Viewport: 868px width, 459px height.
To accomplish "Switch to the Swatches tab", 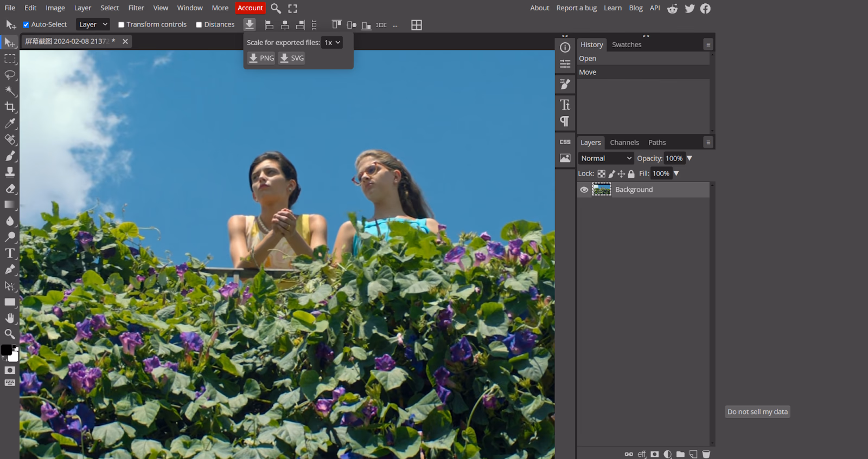I will coord(627,44).
